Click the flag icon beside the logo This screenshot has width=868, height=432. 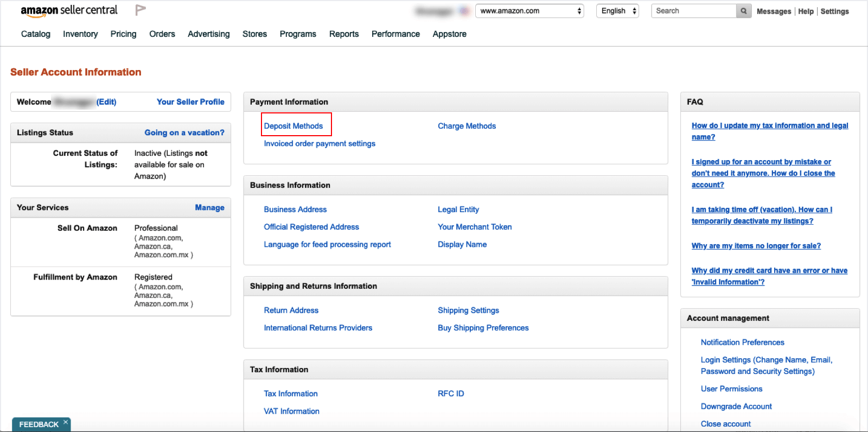tap(141, 10)
